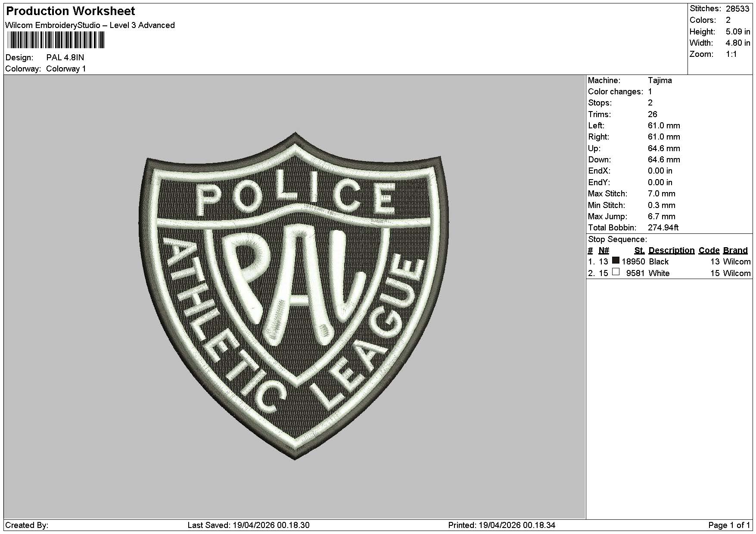This screenshot has height=534, width=756.
Task: Click the "Wilcom" brand in the Black row
Action: pos(737,262)
